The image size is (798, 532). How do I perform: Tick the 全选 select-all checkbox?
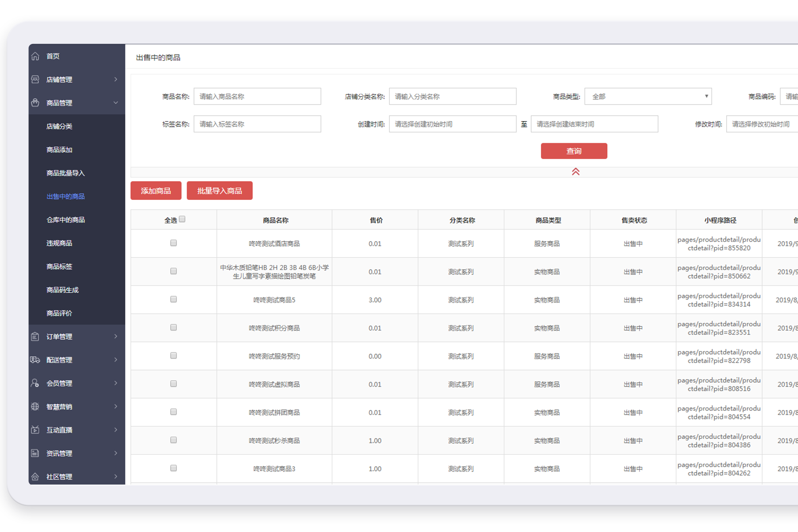[x=182, y=219]
